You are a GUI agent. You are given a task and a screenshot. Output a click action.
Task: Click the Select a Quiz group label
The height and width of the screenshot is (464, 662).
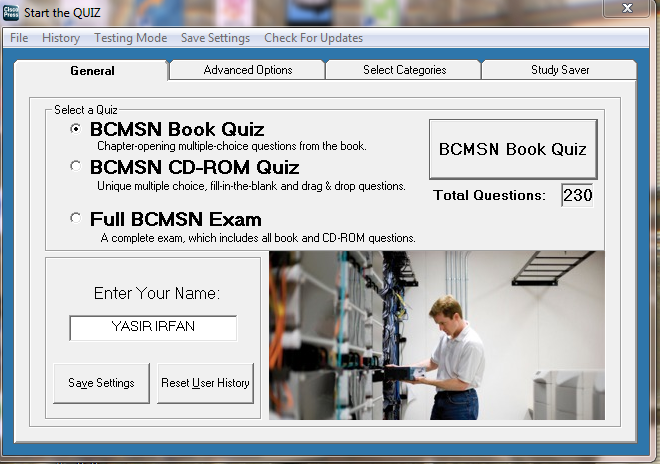click(x=86, y=110)
